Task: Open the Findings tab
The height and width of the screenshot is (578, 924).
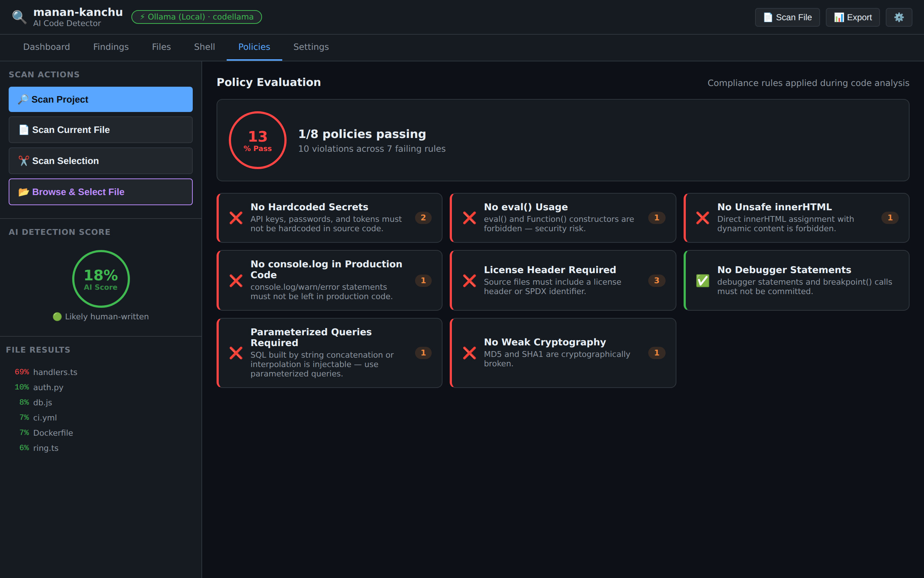Action: 111,47
